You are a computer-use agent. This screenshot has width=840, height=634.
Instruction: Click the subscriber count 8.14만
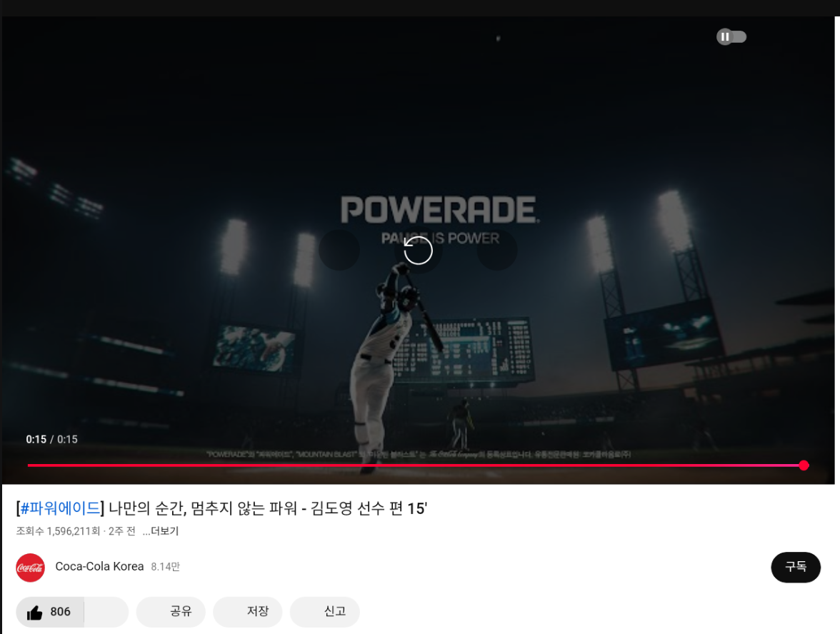pyautogui.click(x=166, y=567)
